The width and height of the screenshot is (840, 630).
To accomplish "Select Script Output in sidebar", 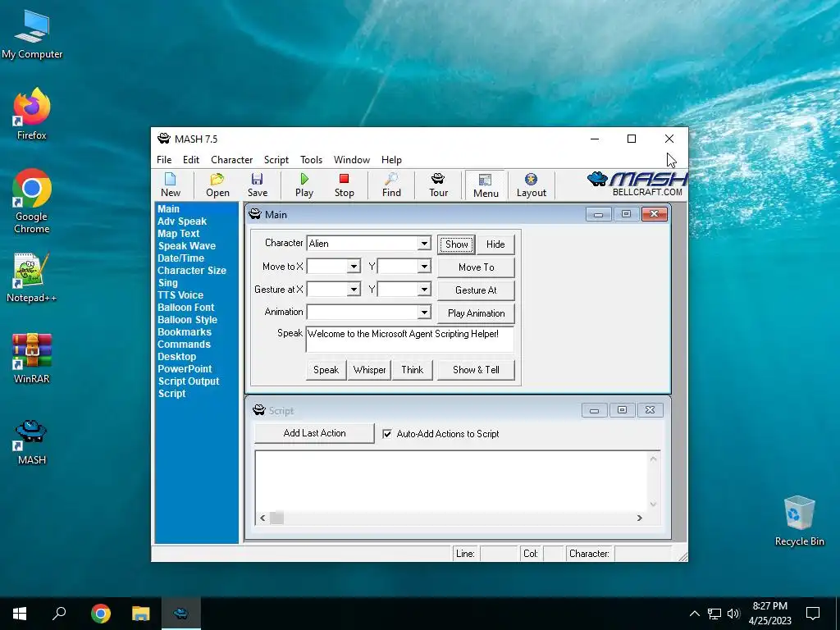I will pyautogui.click(x=188, y=381).
